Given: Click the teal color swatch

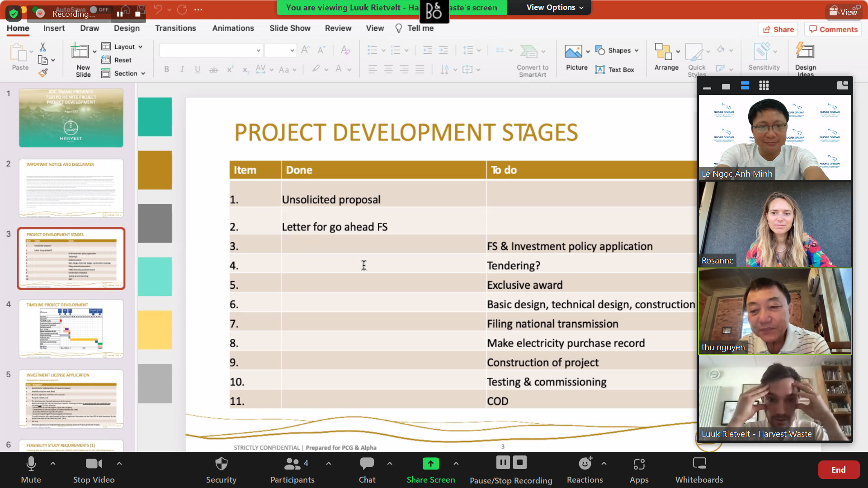Looking at the screenshot, I should click(x=155, y=117).
